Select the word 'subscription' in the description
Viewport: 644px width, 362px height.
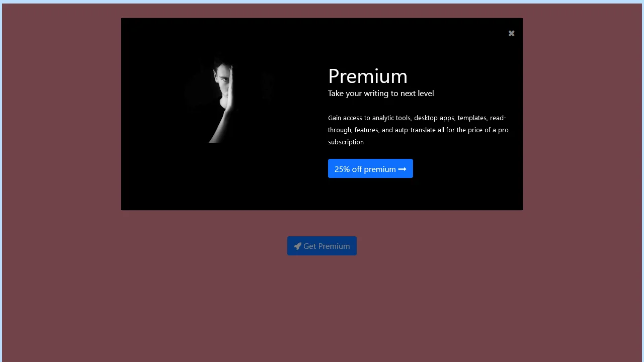346,142
